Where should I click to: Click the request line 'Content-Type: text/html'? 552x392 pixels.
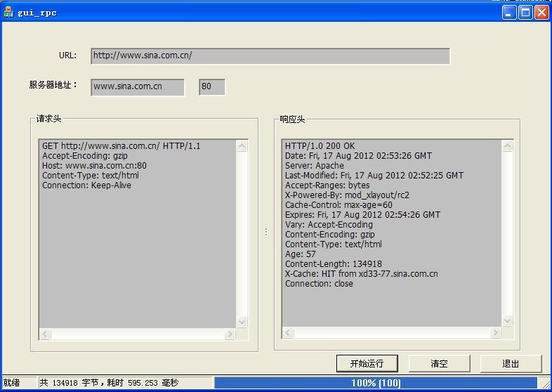coord(91,176)
